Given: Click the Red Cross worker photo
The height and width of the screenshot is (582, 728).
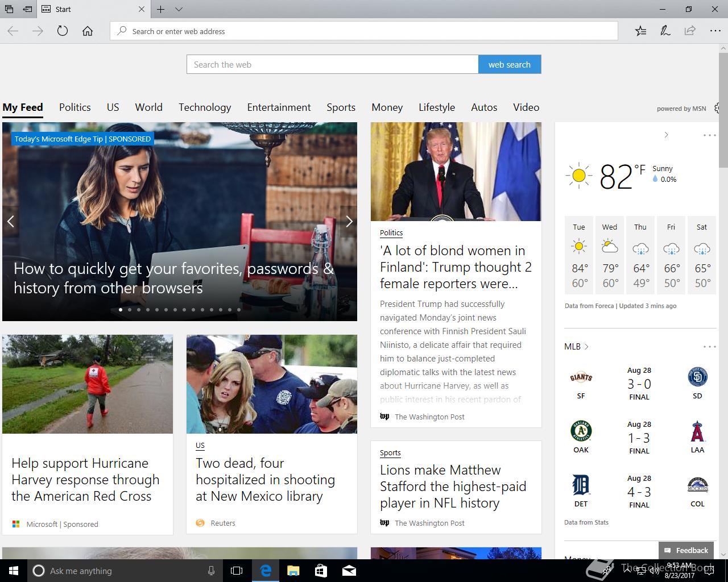Looking at the screenshot, I should coord(88,384).
